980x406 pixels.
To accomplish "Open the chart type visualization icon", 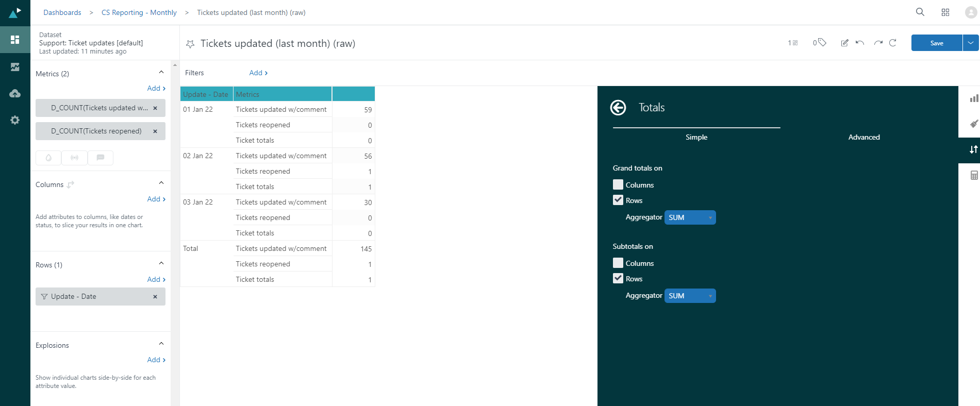I will (973, 98).
